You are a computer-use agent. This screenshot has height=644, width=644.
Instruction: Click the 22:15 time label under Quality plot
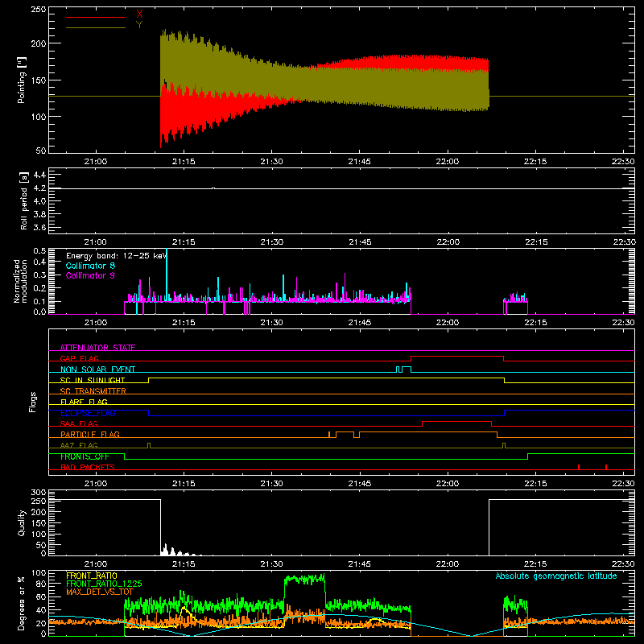[535, 564]
